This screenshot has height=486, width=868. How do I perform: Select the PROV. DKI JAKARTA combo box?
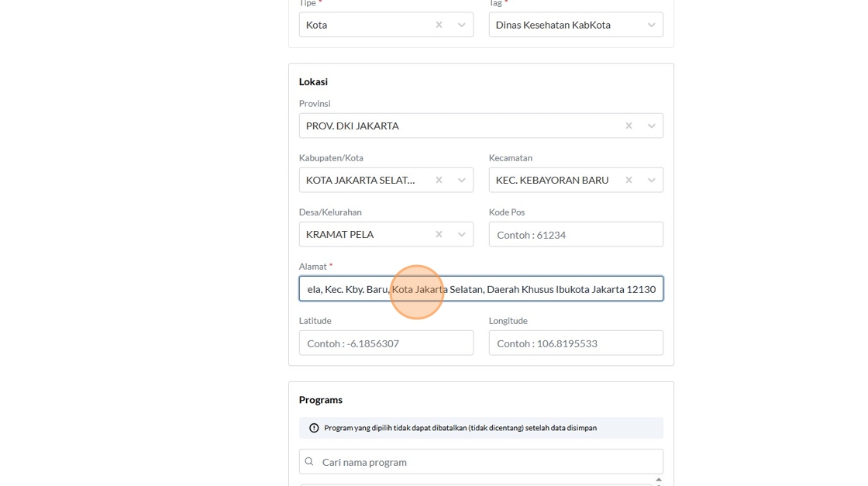click(457, 126)
